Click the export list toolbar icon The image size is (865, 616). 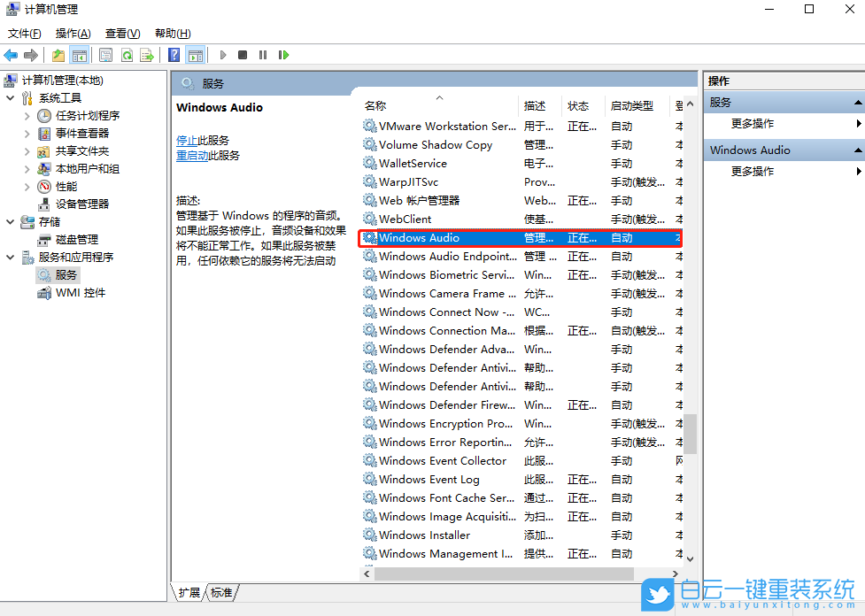[x=148, y=54]
